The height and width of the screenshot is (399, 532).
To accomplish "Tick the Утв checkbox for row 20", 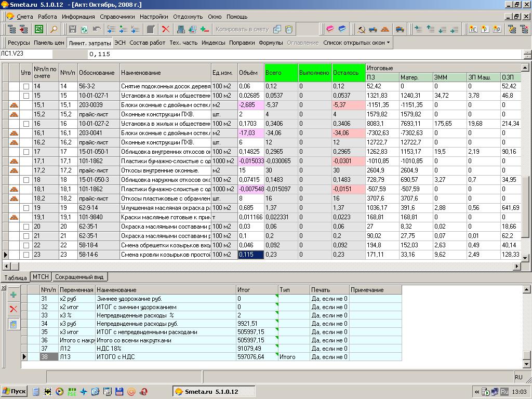I will 26,227.
